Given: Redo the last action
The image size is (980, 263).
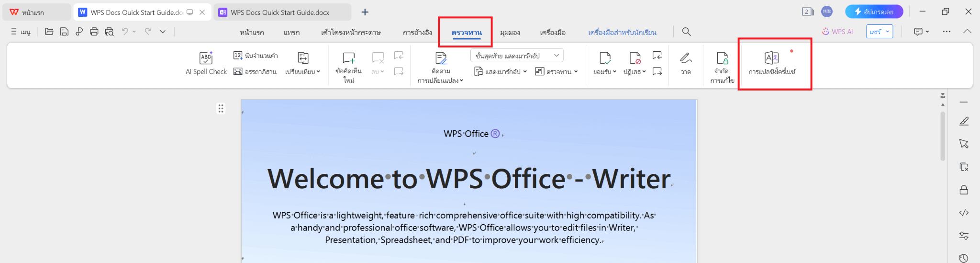Looking at the screenshot, I should point(148,32).
